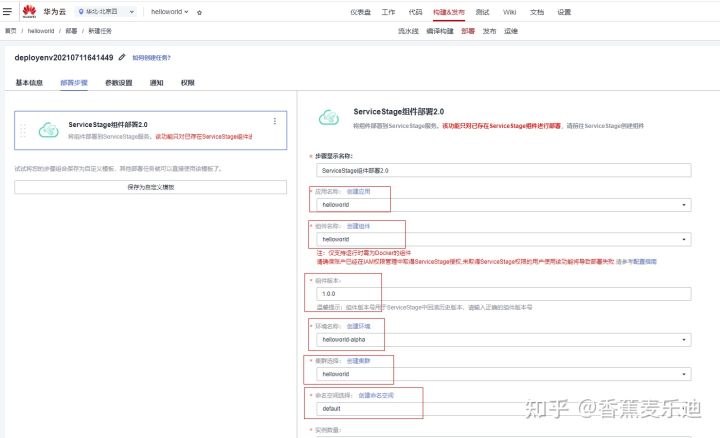Image resolution: width=720 pixels, height=438 pixels.
Task: Switch to the 基本信息 tab
Action: pyautogui.click(x=29, y=83)
